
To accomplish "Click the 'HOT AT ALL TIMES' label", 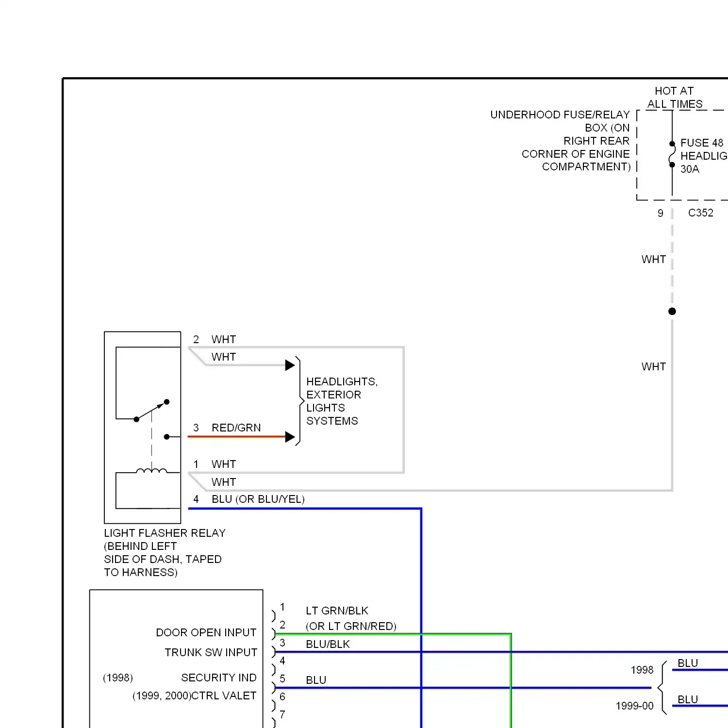I will pyautogui.click(x=675, y=98).
